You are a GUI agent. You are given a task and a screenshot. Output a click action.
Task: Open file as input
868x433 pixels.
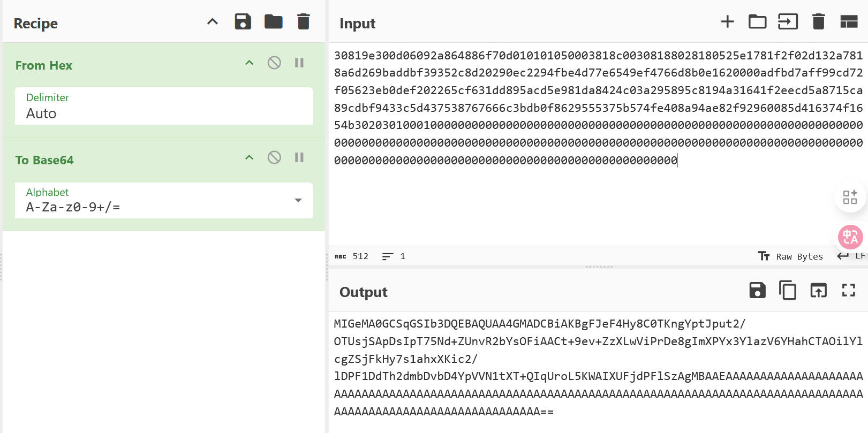[788, 22]
